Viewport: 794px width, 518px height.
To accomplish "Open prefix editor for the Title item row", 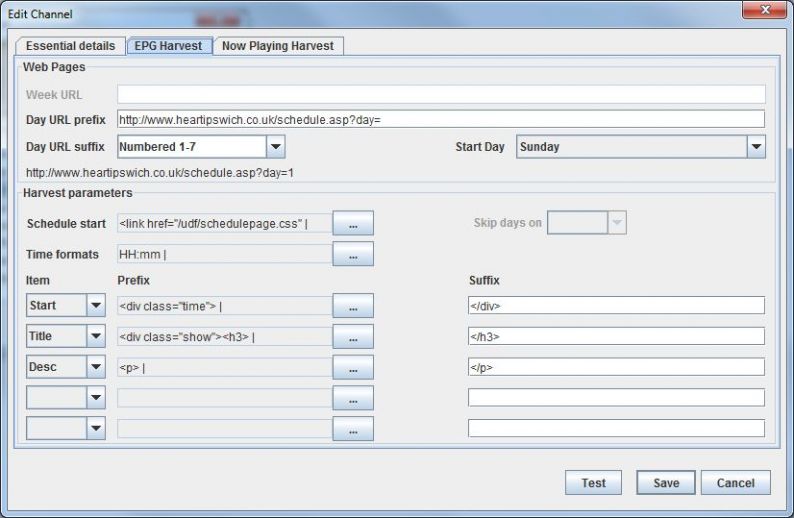I will tap(353, 338).
